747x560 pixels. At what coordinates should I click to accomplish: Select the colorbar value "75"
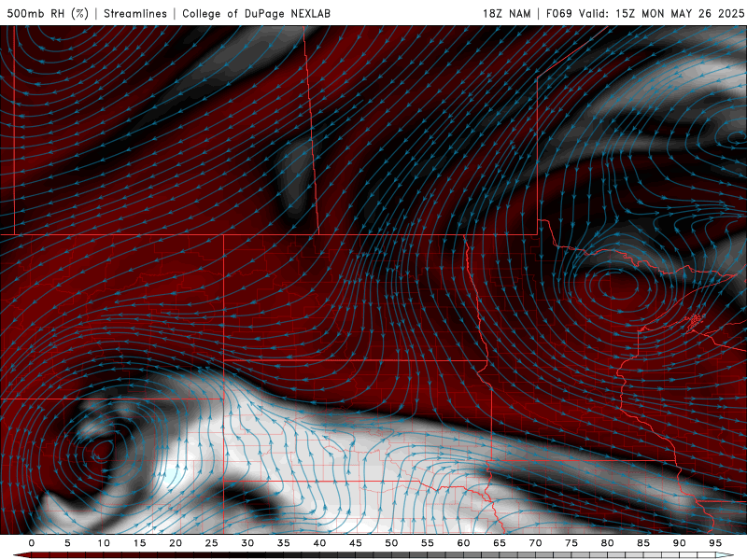[x=571, y=543]
